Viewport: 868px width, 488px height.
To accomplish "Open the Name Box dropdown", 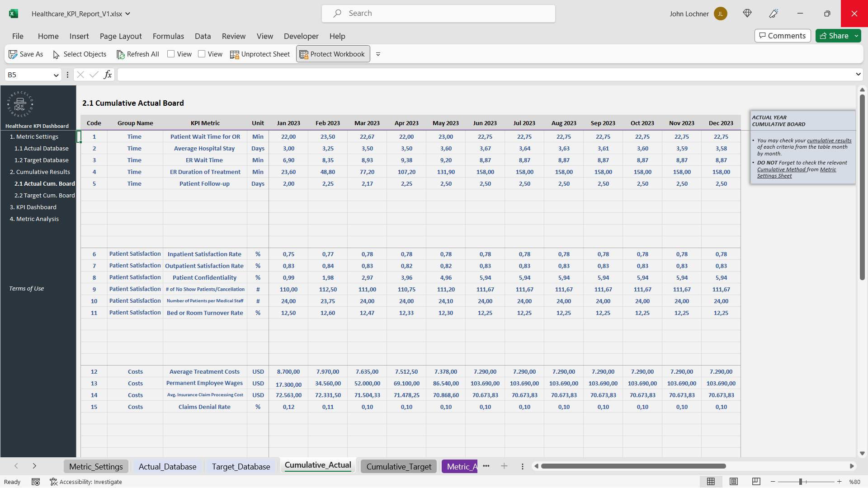I will point(56,75).
